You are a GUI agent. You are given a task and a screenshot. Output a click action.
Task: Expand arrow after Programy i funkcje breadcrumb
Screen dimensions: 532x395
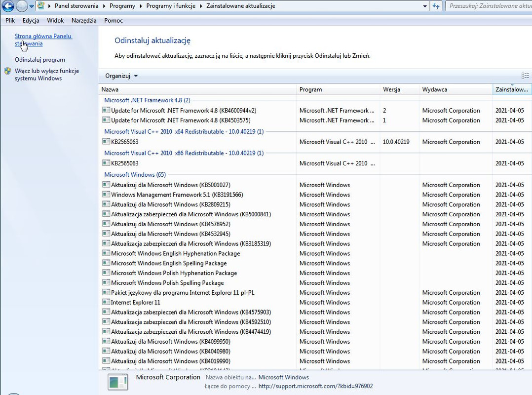[x=201, y=6]
